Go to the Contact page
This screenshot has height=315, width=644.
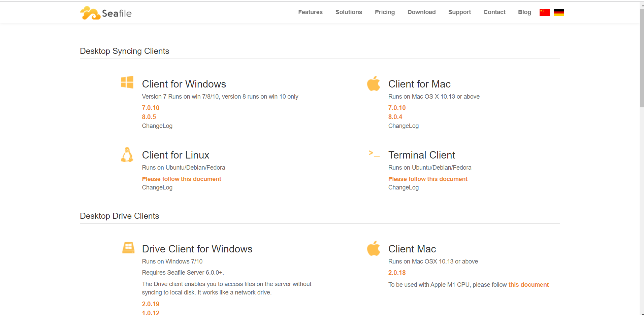coord(494,12)
